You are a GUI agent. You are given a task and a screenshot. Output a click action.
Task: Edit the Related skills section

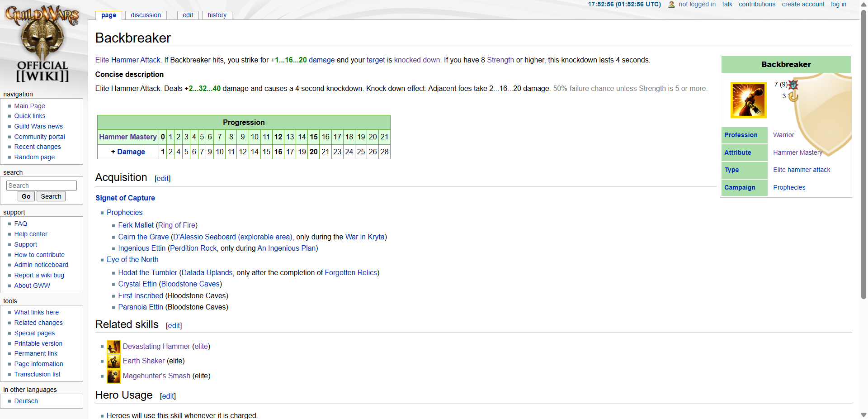(174, 326)
